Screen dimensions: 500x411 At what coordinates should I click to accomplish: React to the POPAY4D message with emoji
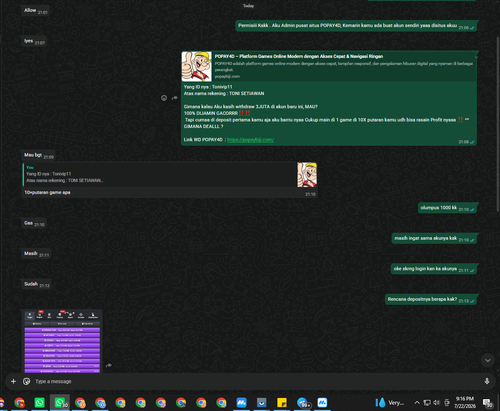tap(164, 98)
